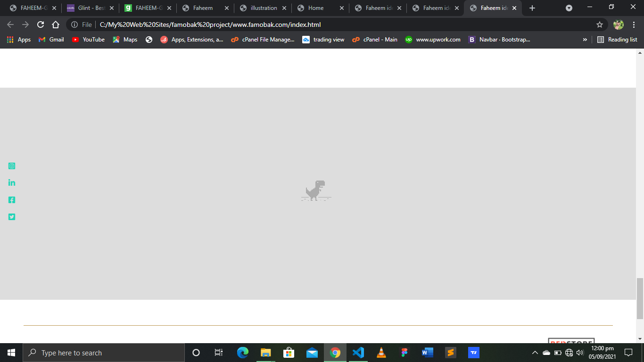The image size is (644, 362).
Task: Open the browser home page icon
Action: [56, 25]
